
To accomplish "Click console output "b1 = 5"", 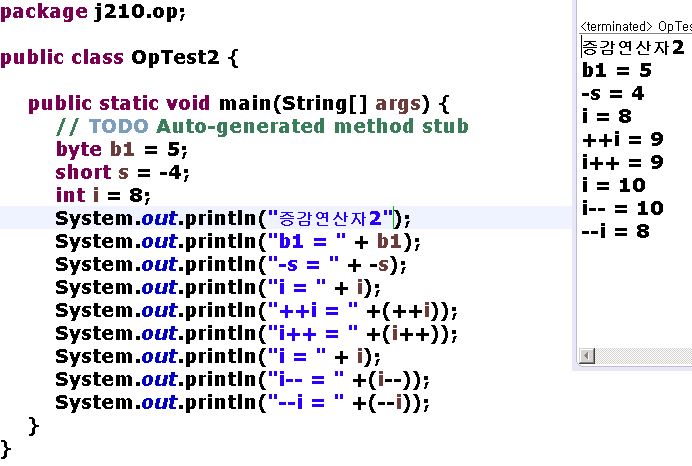I will pos(617,70).
